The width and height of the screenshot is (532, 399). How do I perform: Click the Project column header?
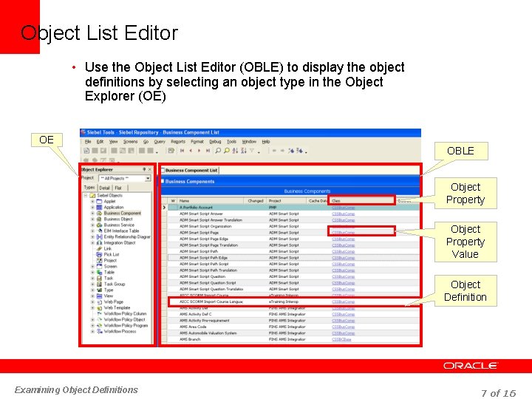click(287, 201)
